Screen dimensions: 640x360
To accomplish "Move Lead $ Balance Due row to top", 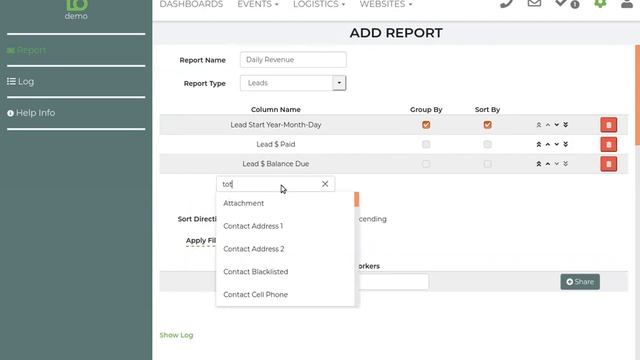I will 539,164.
